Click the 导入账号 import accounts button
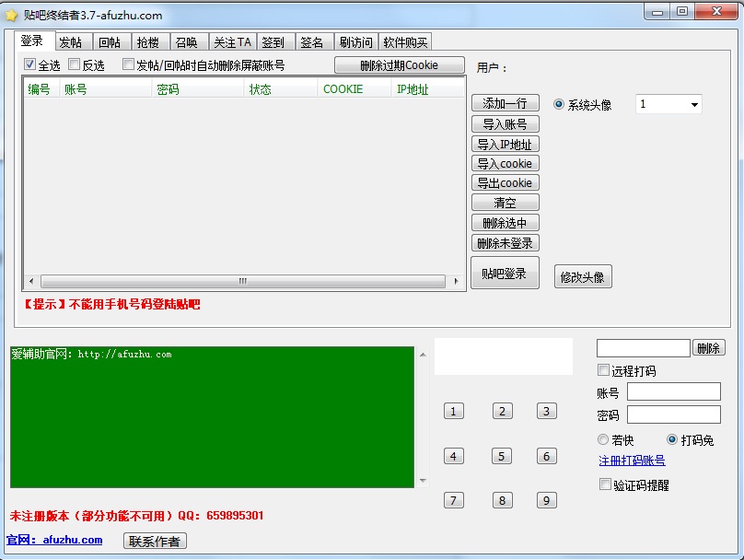 pos(505,123)
